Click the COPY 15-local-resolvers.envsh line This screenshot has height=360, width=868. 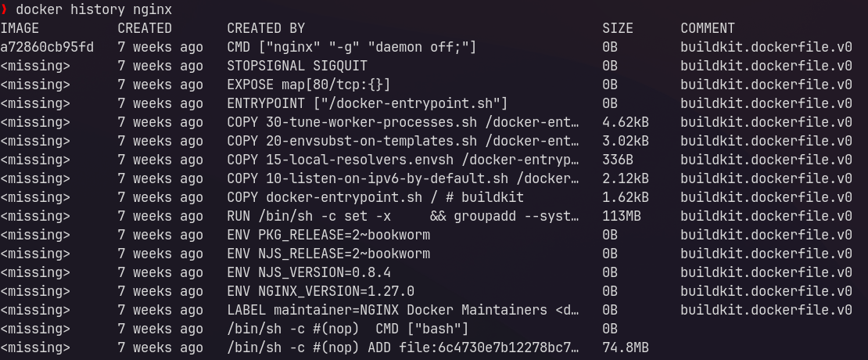point(403,160)
